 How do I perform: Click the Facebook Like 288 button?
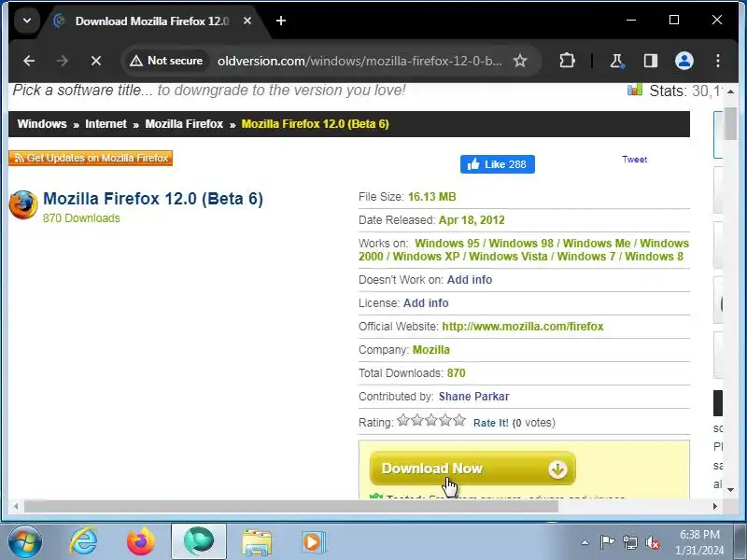point(498,164)
